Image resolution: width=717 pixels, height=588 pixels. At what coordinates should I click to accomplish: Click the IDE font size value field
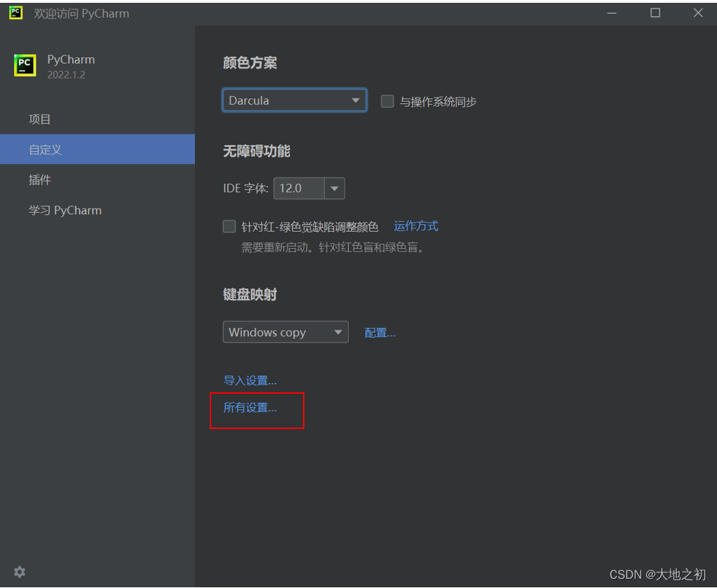point(299,189)
